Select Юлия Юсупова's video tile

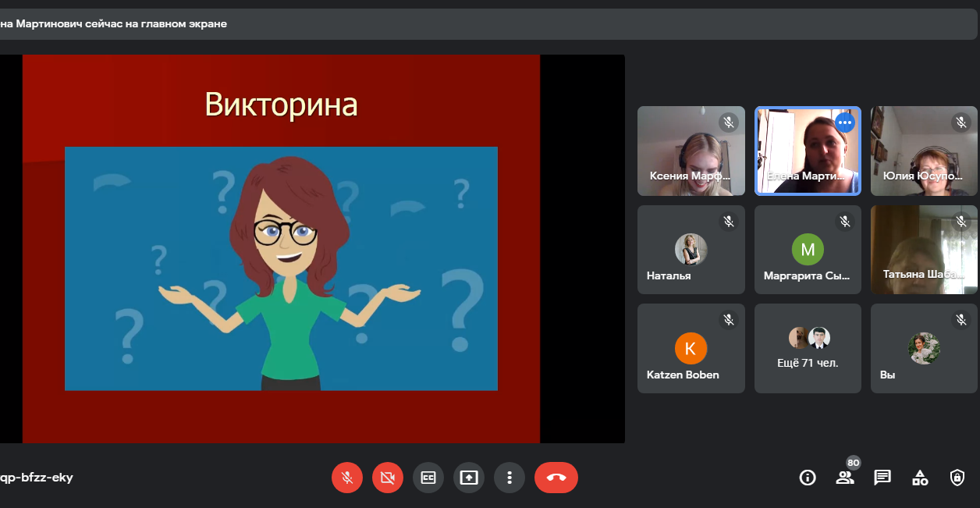[x=924, y=151]
